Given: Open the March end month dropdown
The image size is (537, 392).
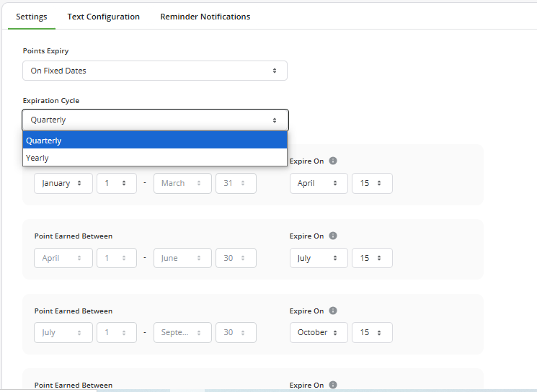Looking at the screenshot, I should click(x=182, y=183).
